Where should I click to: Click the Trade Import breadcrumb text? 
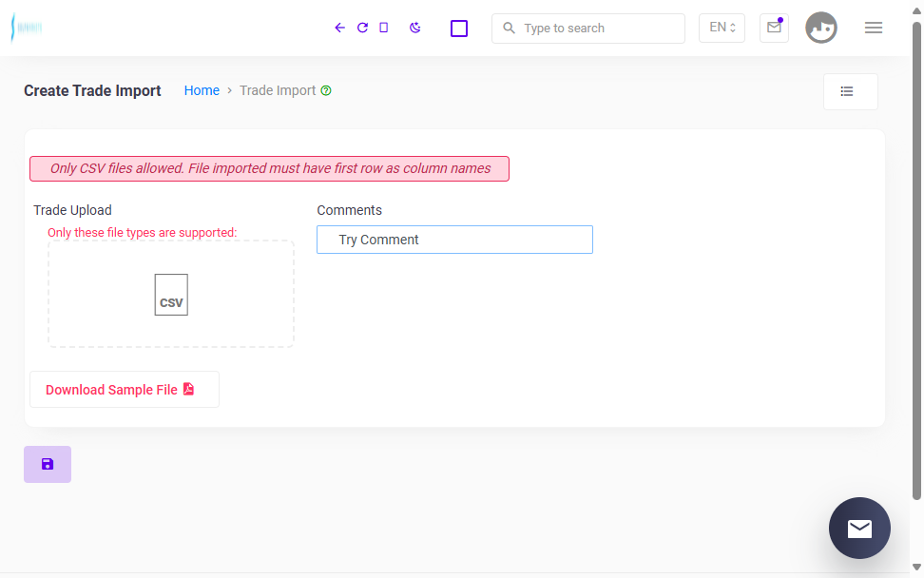coord(278,90)
